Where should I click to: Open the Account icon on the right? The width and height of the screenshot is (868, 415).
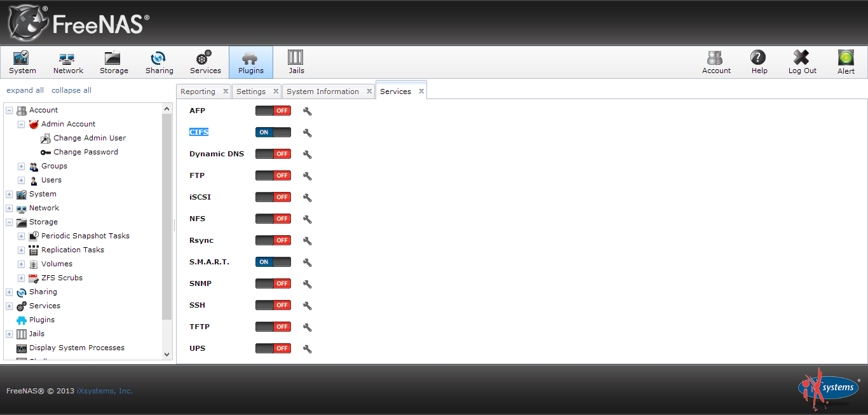click(x=716, y=62)
